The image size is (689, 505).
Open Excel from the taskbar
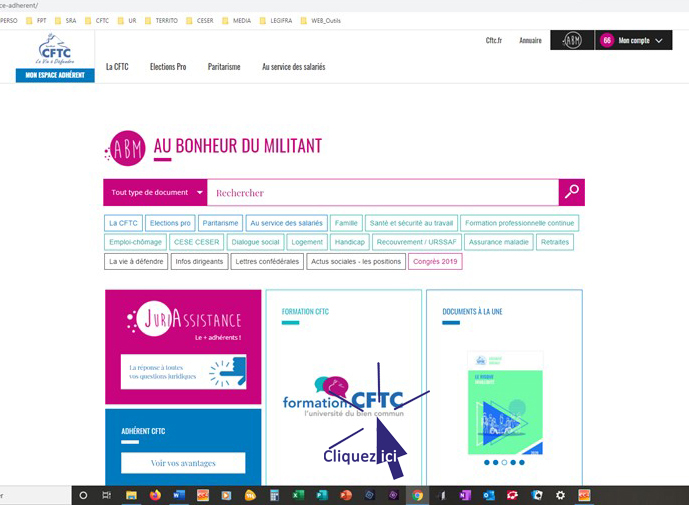298,495
